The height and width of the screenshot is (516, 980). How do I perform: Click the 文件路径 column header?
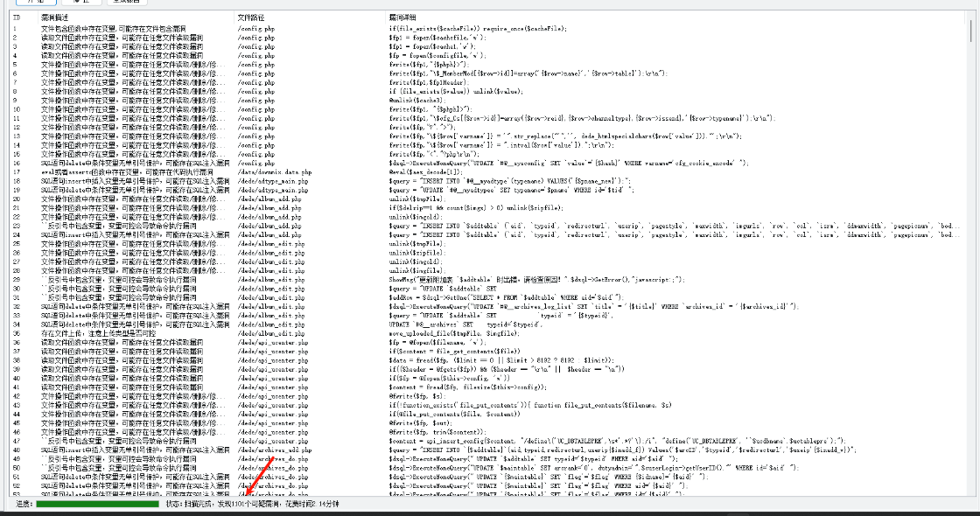click(250, 18)
